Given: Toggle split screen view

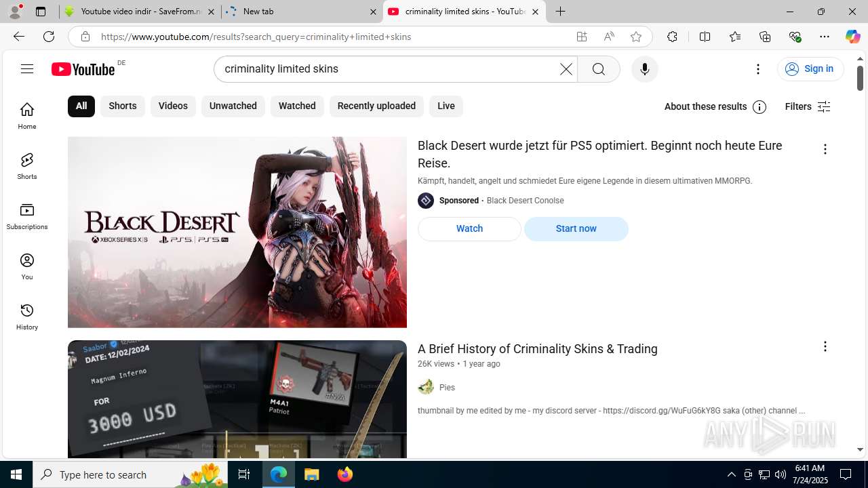Looking at the screenshot, I should coord(705,37).
